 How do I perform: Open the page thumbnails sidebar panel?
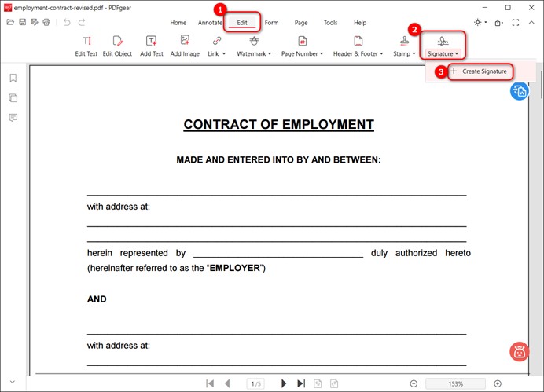pos(13,97)
